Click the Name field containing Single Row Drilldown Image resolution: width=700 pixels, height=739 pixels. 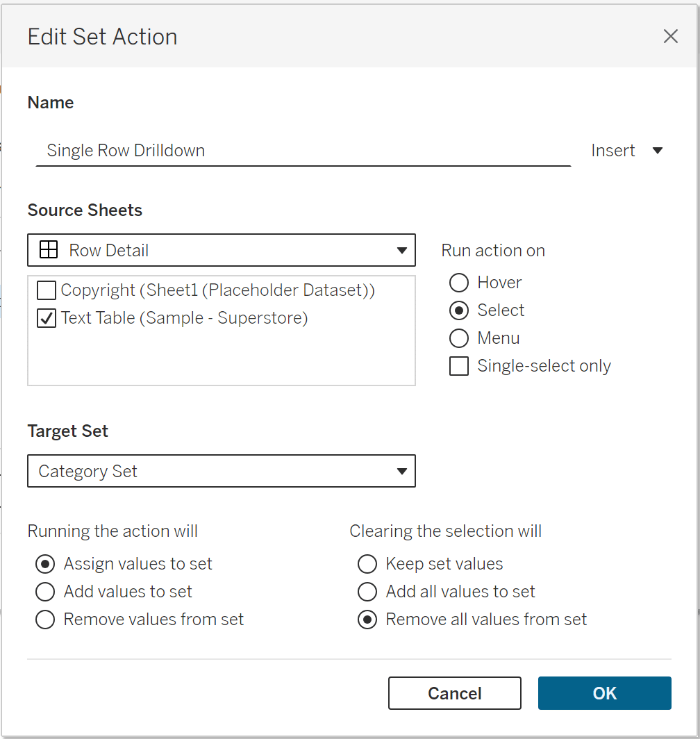303,151
